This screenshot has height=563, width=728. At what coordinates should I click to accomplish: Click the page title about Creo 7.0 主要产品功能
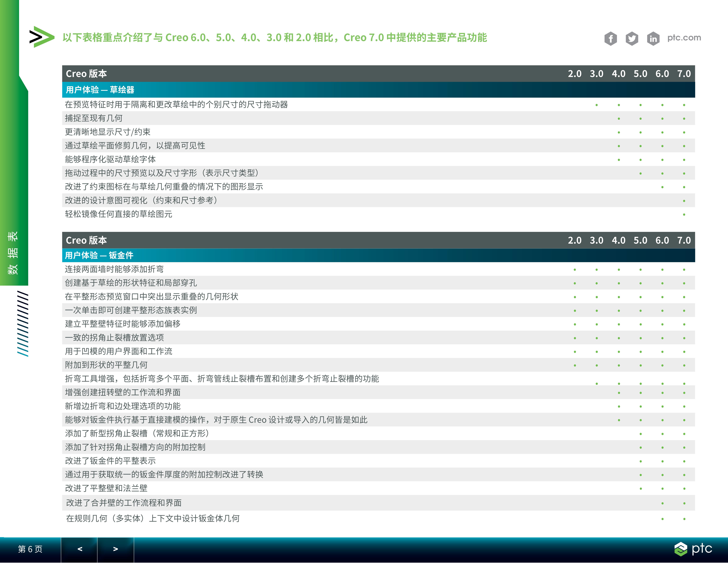pyautogui.click(x=275, y=37)
